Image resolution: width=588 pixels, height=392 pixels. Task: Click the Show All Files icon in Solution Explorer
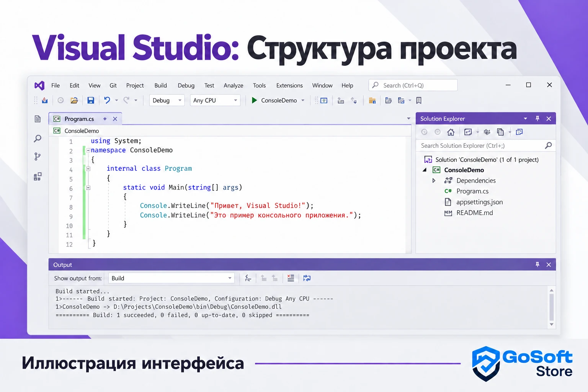coord(500,132)
